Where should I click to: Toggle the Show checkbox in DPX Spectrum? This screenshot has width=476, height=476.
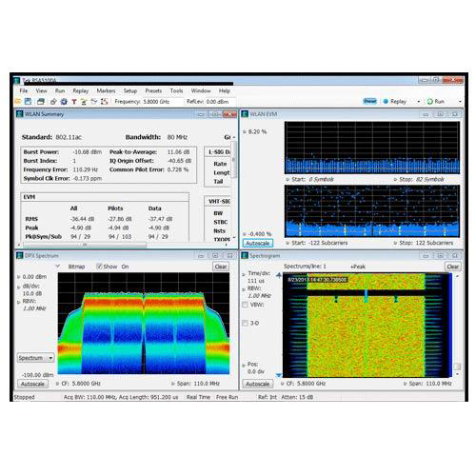pos(99,267)
